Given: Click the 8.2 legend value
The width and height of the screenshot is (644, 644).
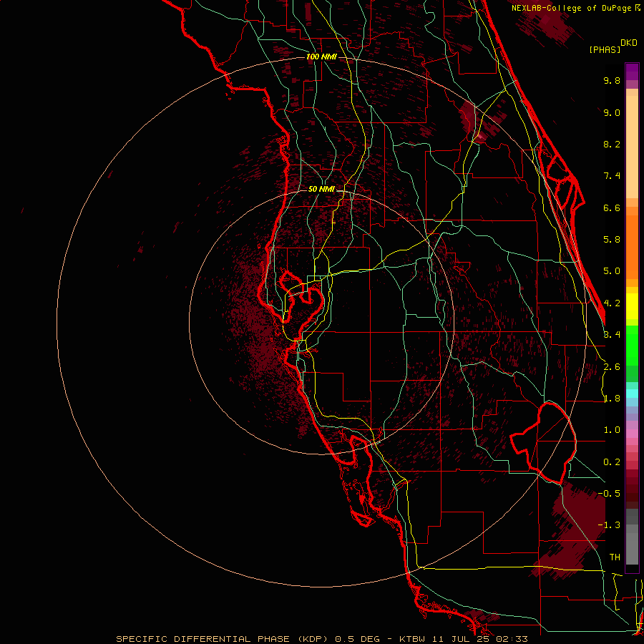Looking at the screenshot, I should pyautogui.click(x=612, y=144).
